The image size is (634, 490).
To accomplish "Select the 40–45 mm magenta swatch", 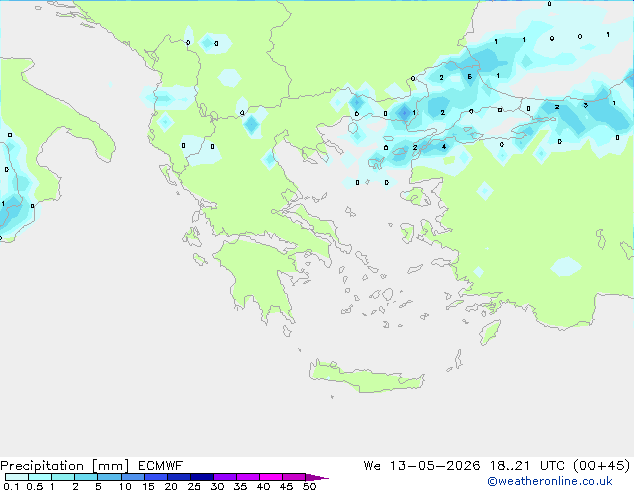I will click(x=271, y=477).
